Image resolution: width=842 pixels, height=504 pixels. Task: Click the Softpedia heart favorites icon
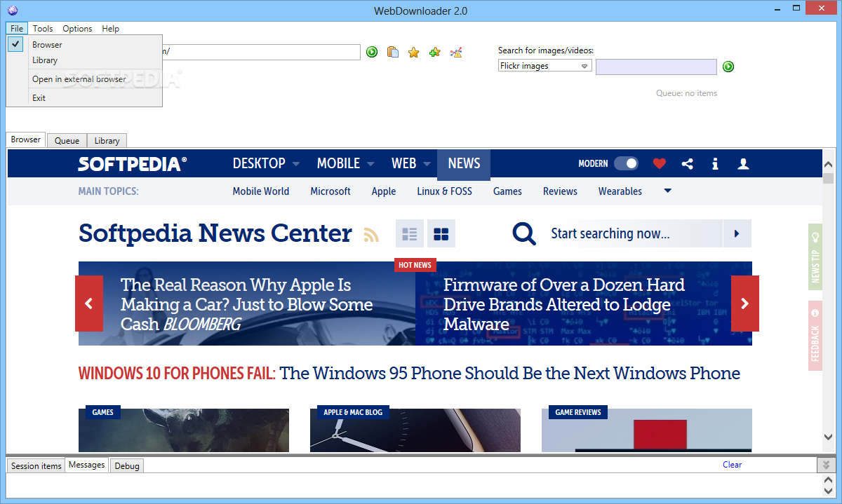pos(659,163)
